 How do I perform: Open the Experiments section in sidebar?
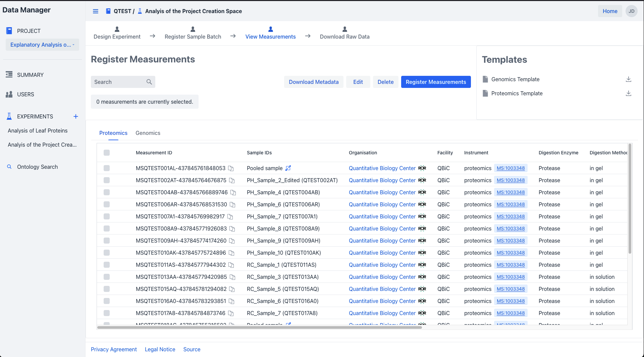point(35,116)
